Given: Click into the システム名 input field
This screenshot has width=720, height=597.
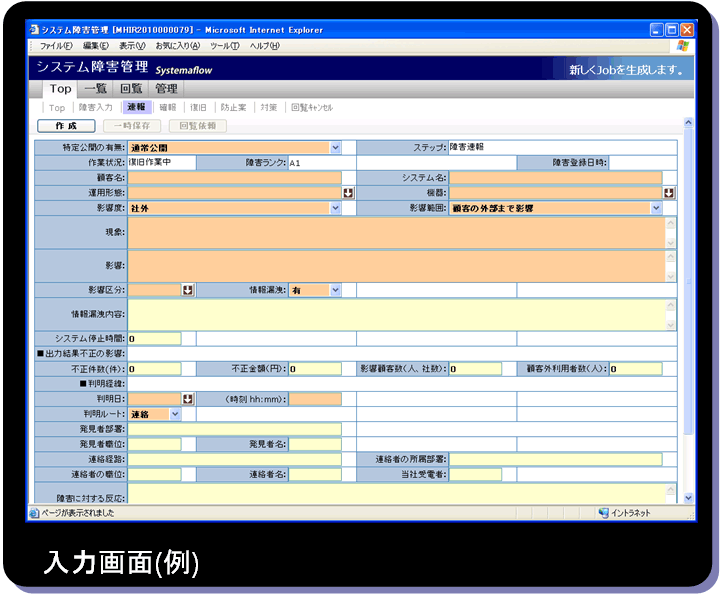Looking at the screenshot, I should (x=556, y=178).
